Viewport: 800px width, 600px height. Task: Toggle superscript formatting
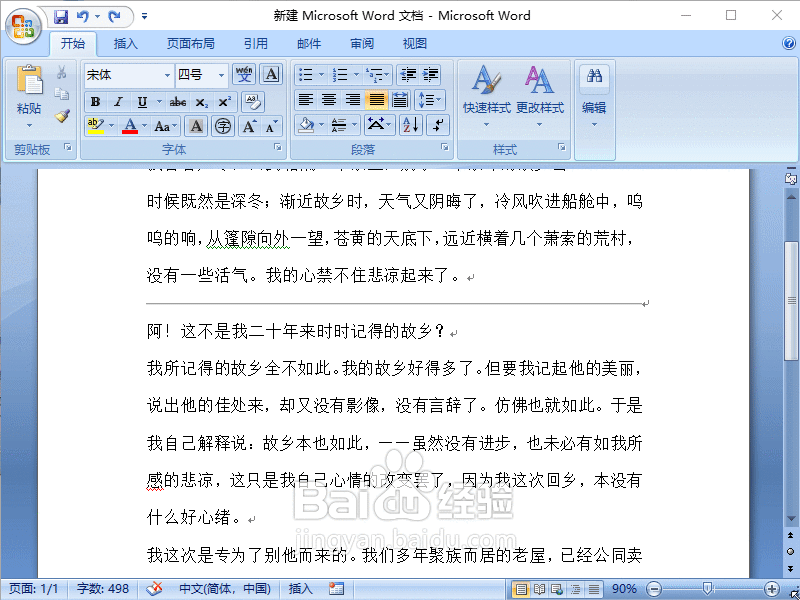[224, 102]
